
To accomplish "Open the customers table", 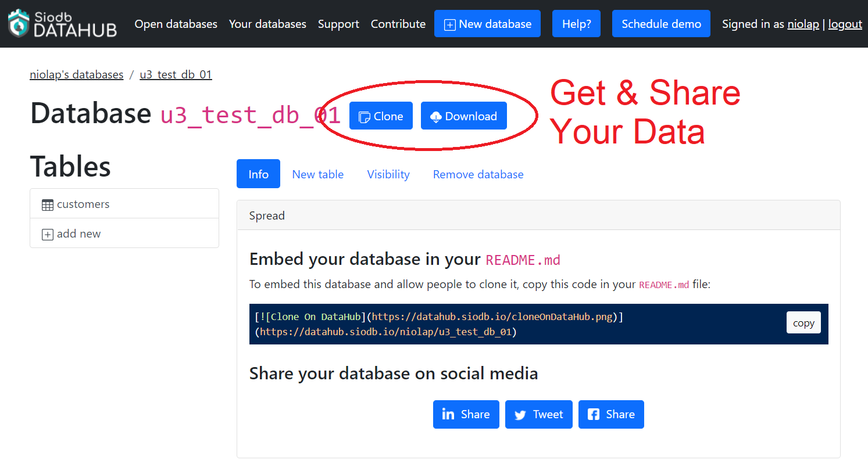I will 124,204.
